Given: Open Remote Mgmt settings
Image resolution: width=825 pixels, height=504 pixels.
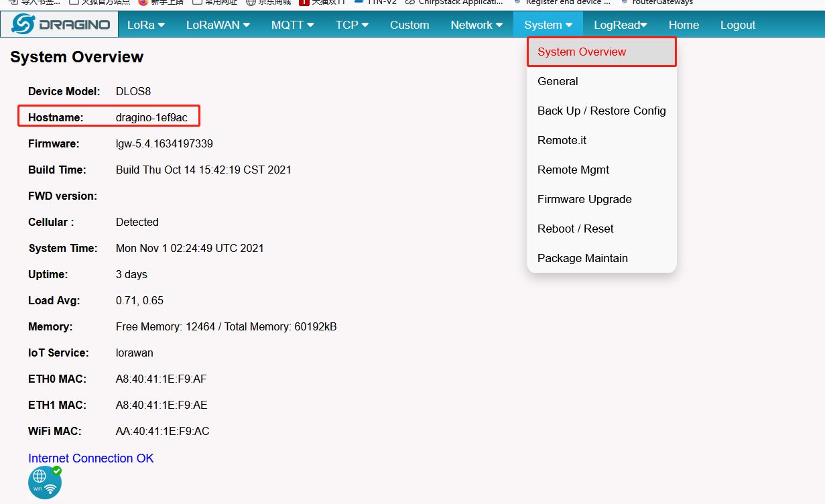Looking at the screenshot, I should (x=602, y=170).
